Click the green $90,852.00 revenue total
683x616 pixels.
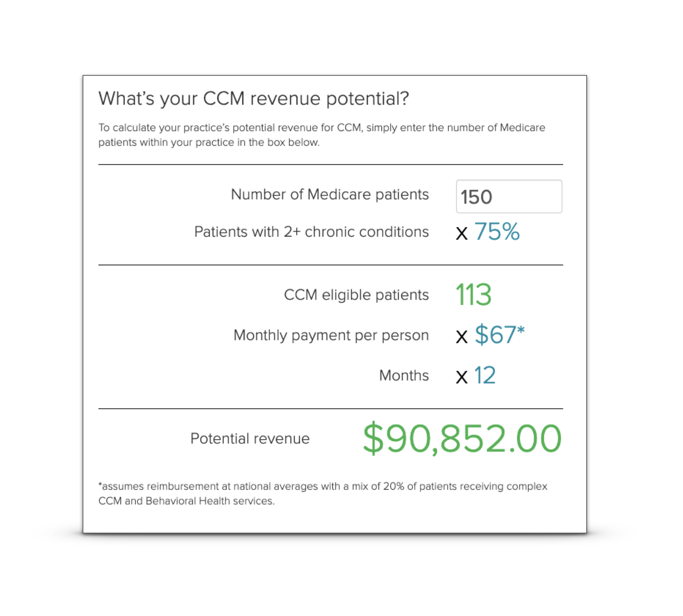tap(462, 439)
